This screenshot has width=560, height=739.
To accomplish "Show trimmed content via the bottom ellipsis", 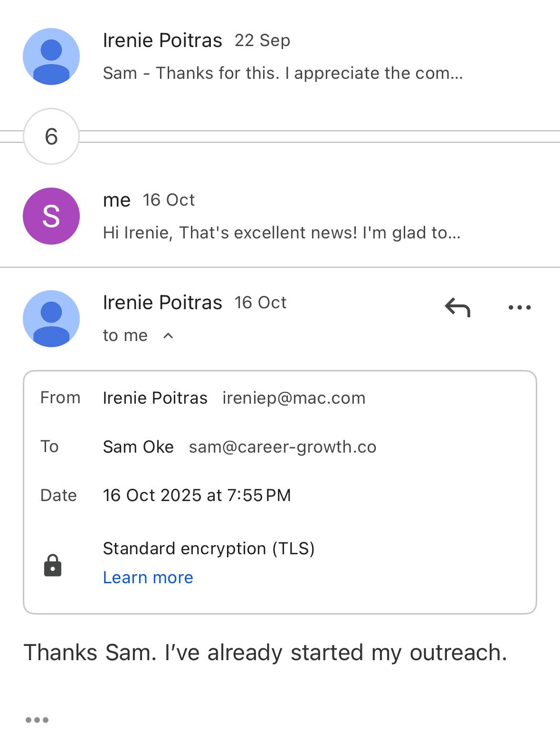I will click(37, 720).
